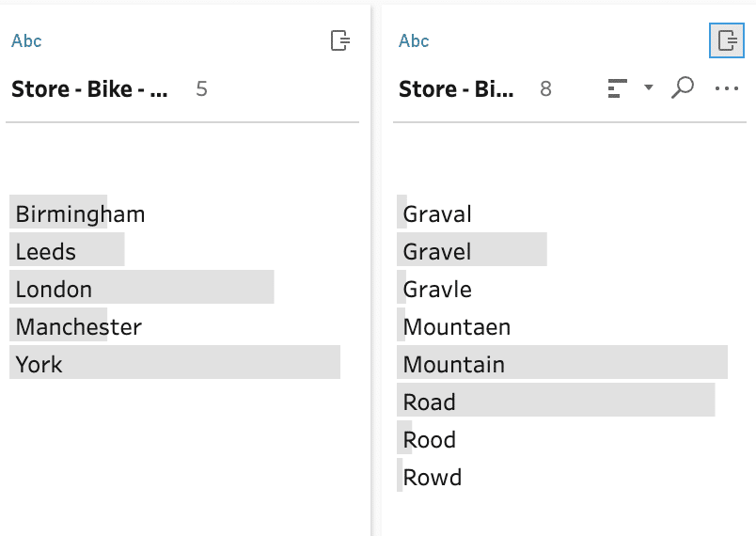Image resolution: width=756 pixels, height=536 pixels.
Task: Select the Mountaen value row
Action: [562, 324]
